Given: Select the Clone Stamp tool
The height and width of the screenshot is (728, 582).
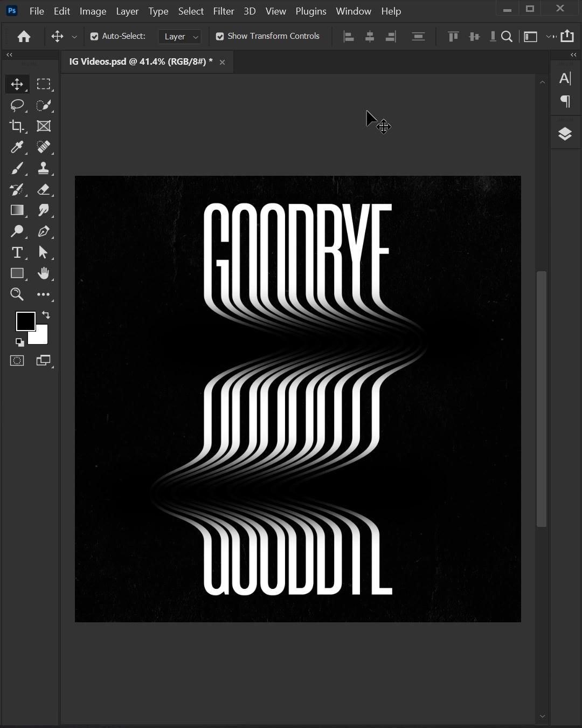Looking at the screenshot, I should pos(44,168).
